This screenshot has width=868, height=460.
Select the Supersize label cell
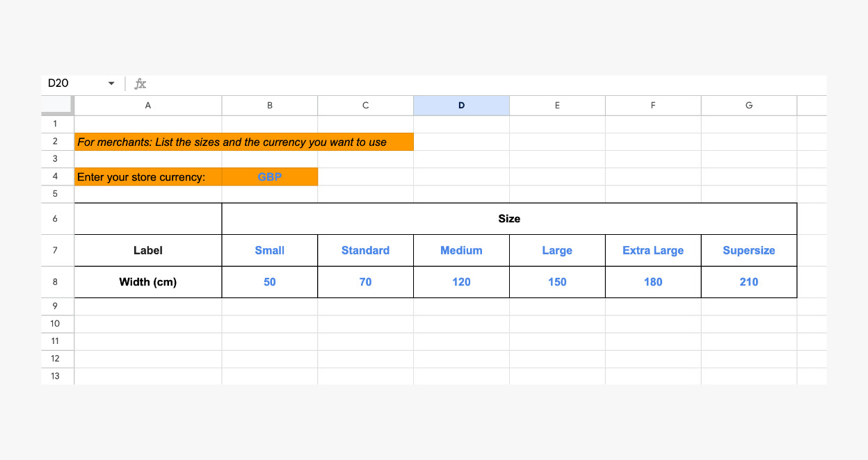(x=748, y=251)
